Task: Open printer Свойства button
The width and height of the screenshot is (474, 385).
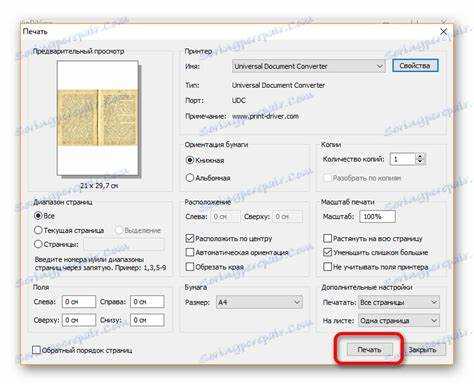Action: tap(415, 66)
